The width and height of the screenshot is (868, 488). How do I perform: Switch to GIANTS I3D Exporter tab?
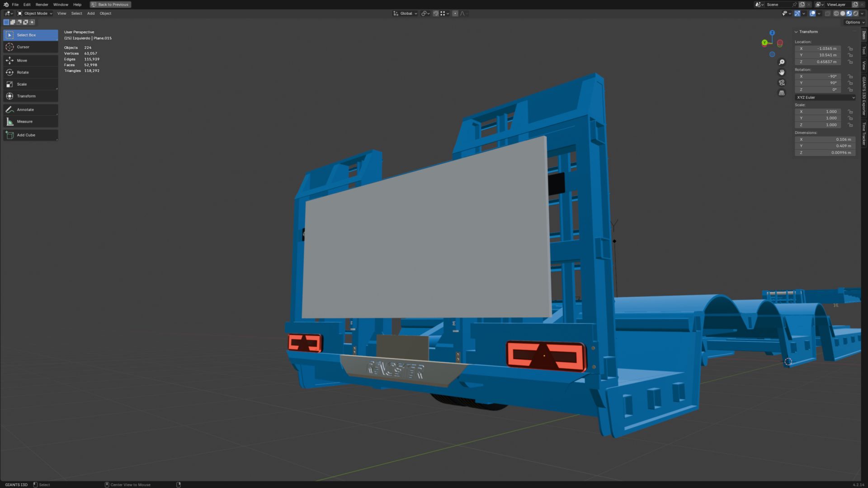[x=864, y=96]
